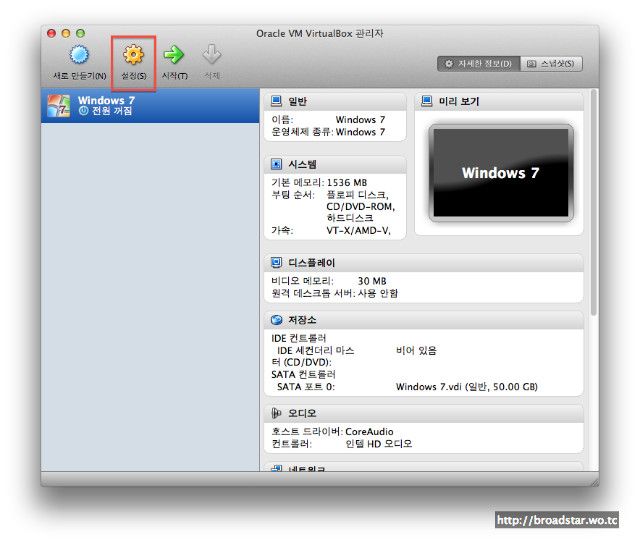The width and height of the screenshot is (640, 544).
Task: Open the Display (디스플레이) section header
Action: click(424, 263)
